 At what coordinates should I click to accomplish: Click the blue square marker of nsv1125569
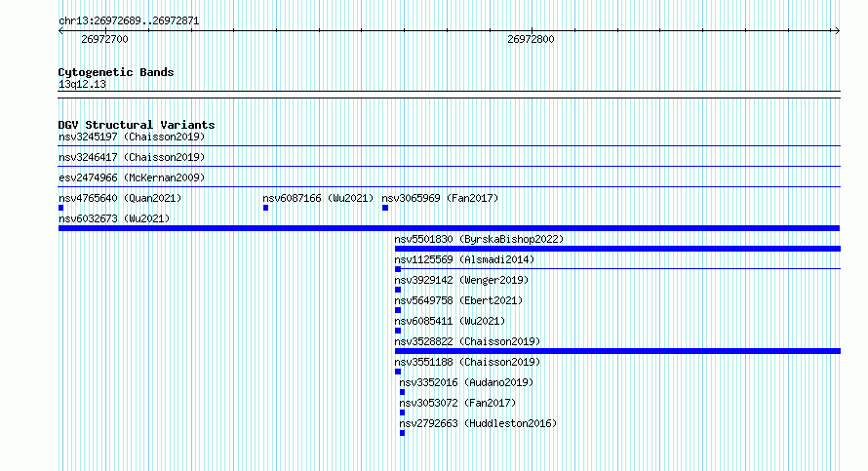[x=398, y=269]
